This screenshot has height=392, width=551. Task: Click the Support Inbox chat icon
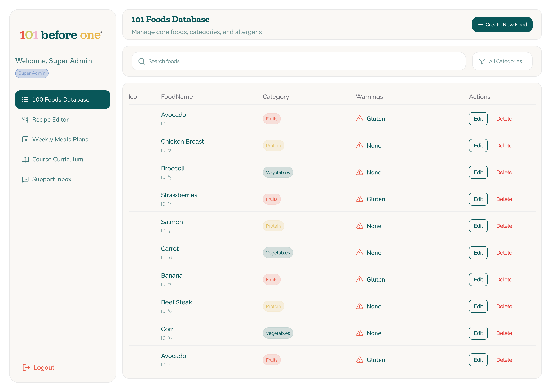pos(25,179)
